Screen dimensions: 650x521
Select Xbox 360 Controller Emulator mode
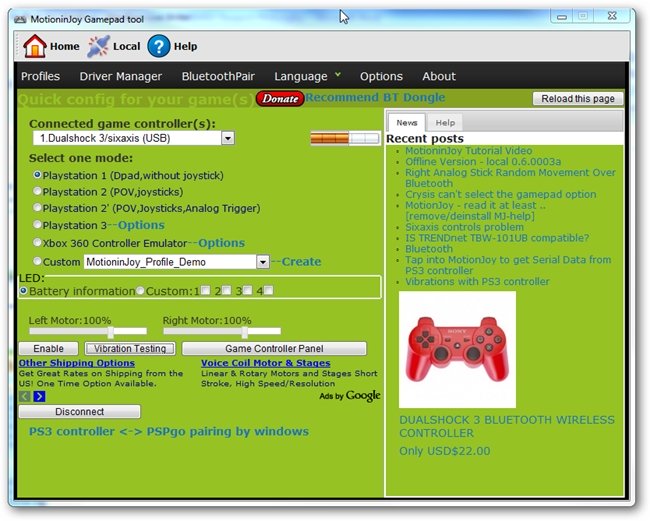point(37,242)
